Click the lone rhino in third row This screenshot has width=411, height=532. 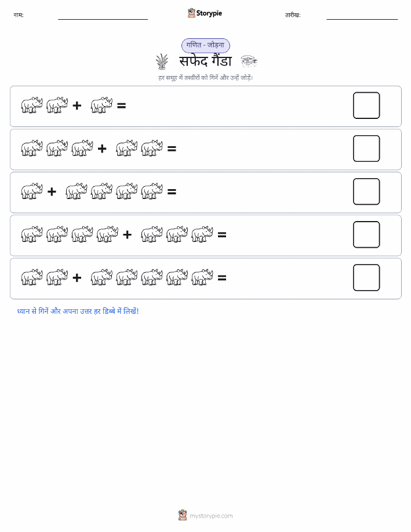(x=32, y=191)
